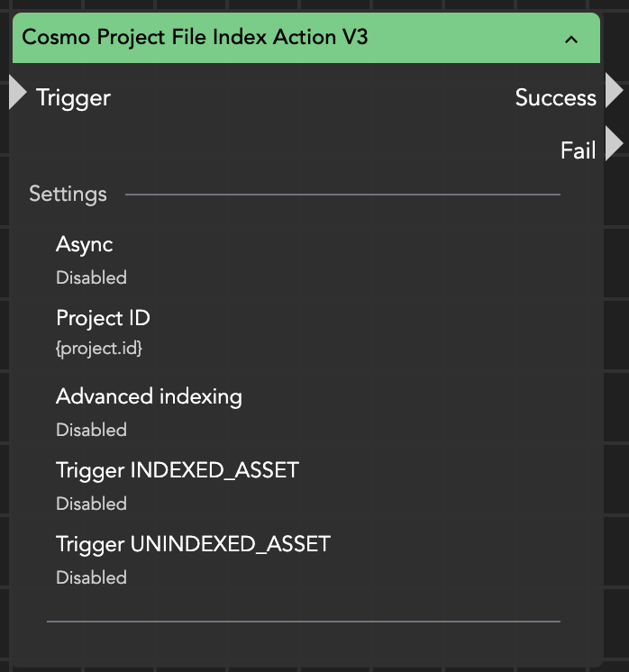629x672 pixels.
Task: Click the Trigger INDEXED_ASSET setting label
Action: coord(177,469)
